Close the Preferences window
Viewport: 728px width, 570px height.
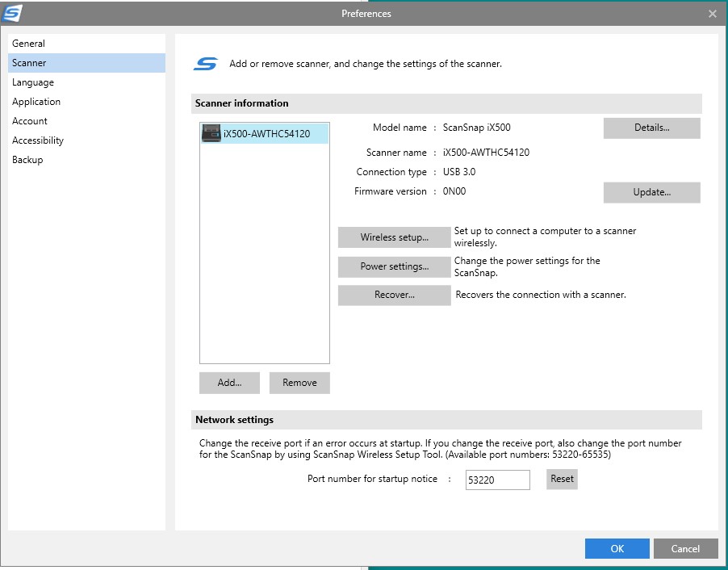pos(712,14)
